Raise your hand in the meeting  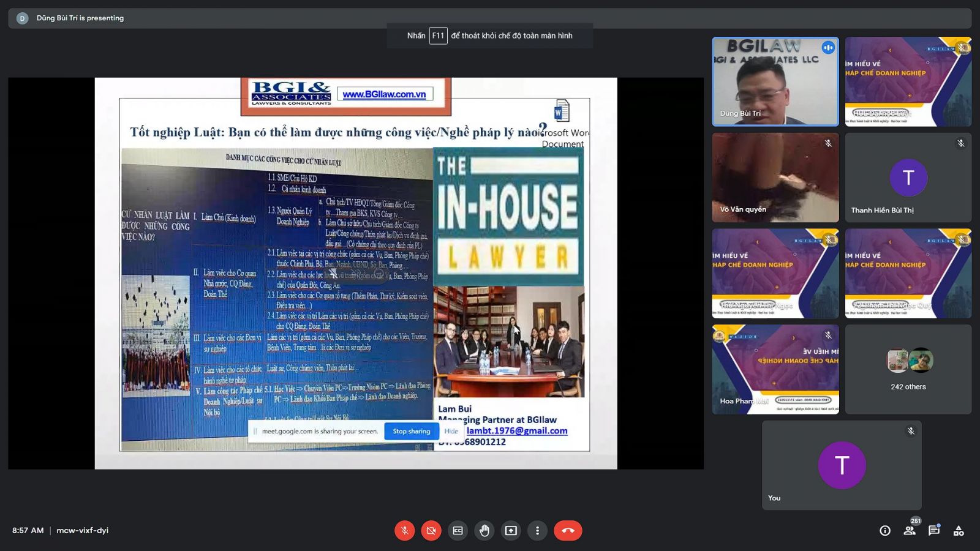(484, 531)
